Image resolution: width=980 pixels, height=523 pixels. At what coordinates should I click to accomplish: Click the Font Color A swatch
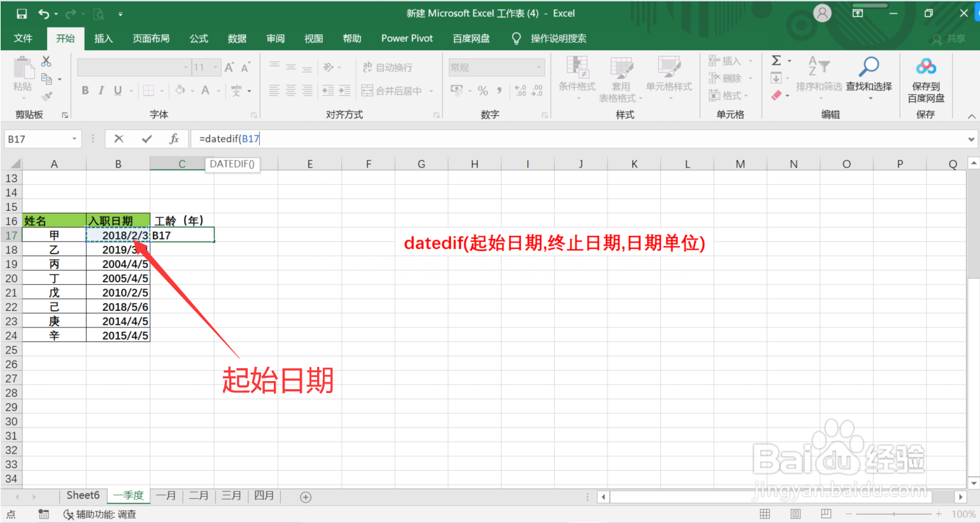[x=205, y=90]
